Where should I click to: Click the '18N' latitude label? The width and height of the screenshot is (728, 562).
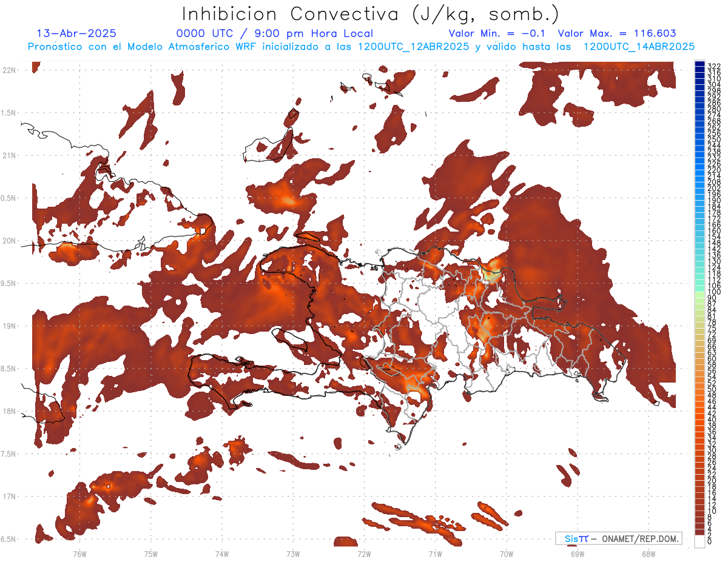pos(10,411)
